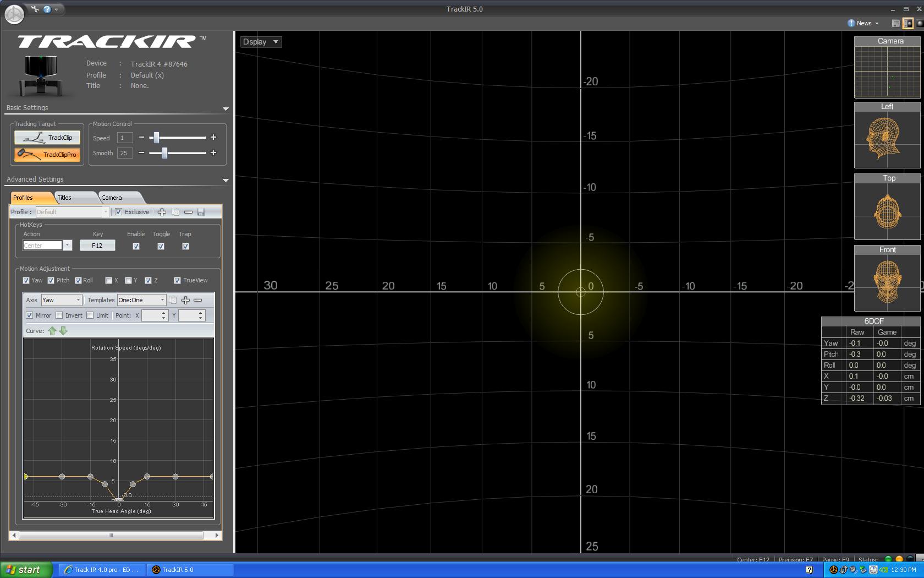Remove curve template with minus icon
924x578 pixels.
click(198, 300)
